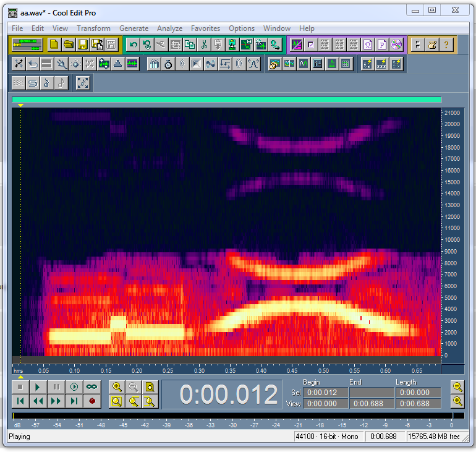Open the Favorites menu
Viewport: 476px width, 452px height.
click(x=205, y=28)
